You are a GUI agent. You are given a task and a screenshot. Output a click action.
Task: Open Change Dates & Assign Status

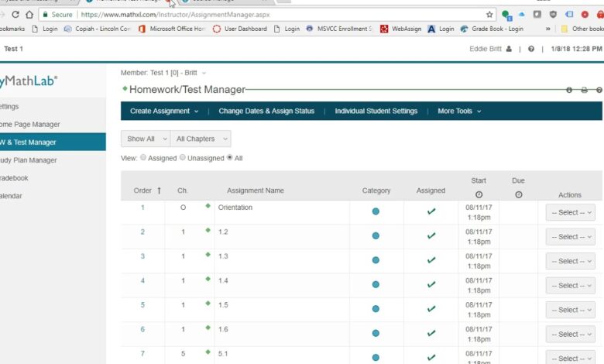[x=266, y=111]
